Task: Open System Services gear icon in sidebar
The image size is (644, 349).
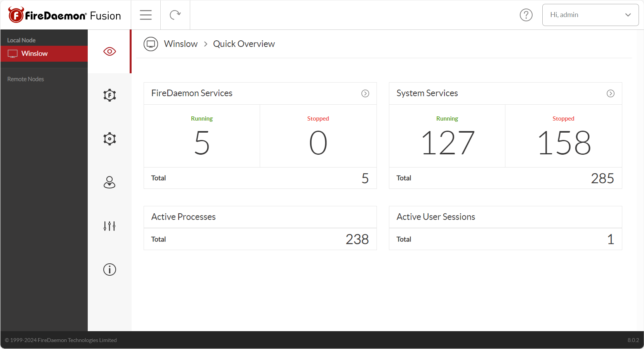Action: (109, 139)
